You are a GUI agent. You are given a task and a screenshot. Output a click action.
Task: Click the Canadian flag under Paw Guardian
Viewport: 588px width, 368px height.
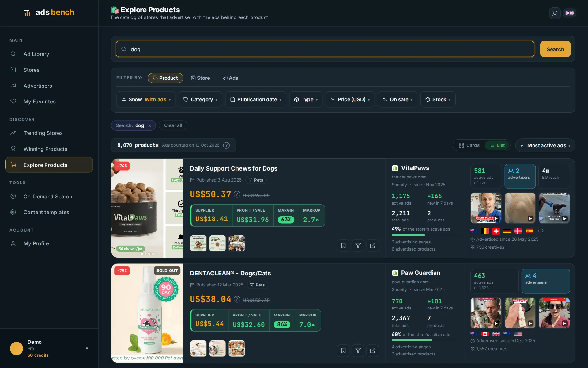point(485,334)
